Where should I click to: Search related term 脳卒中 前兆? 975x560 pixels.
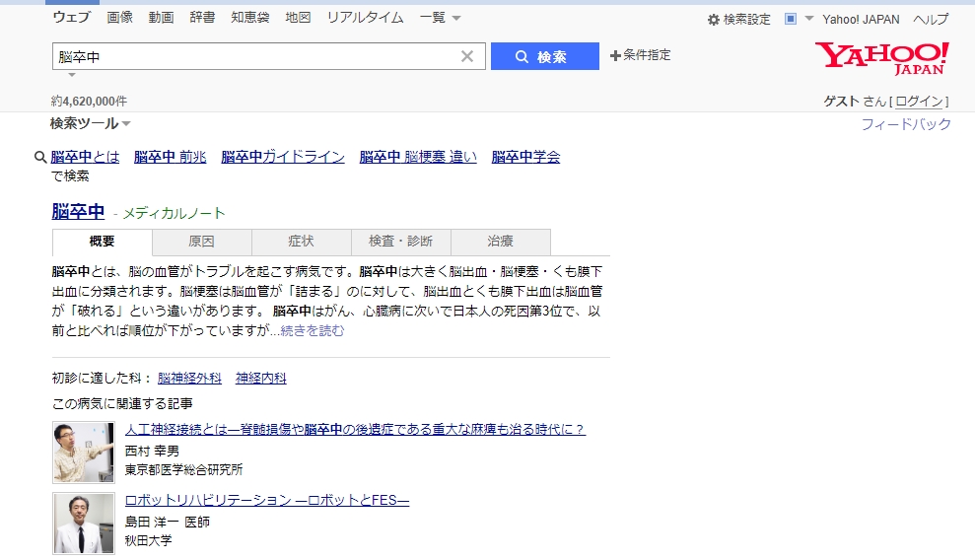[x=170, y=157]
